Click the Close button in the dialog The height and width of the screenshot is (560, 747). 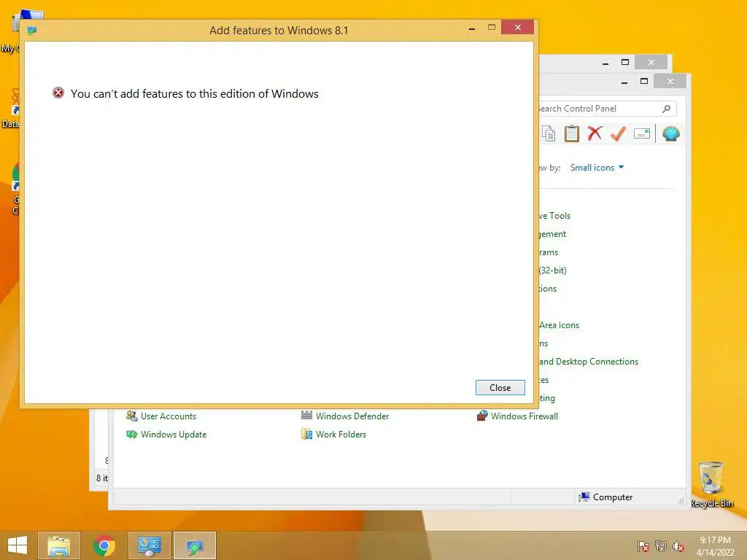[500, 388]
